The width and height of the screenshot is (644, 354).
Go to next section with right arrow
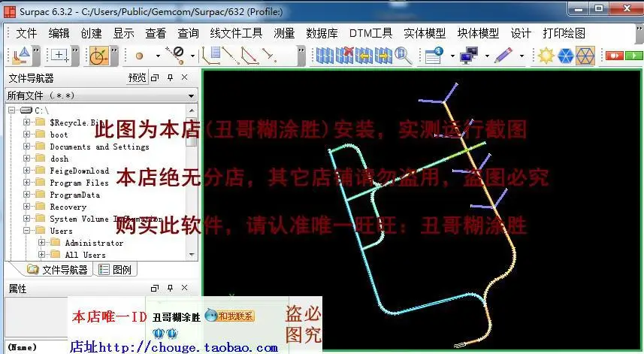[383, 56]
